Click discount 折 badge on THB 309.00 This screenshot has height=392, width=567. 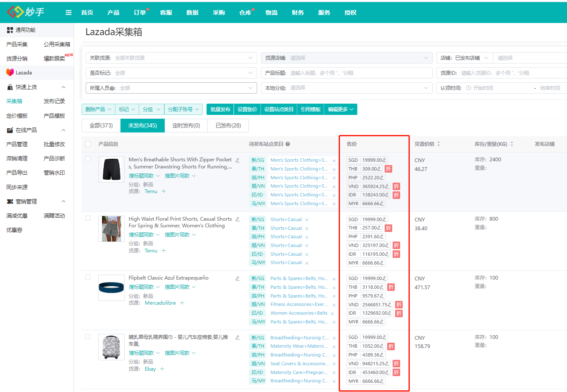tap(388, 169)
